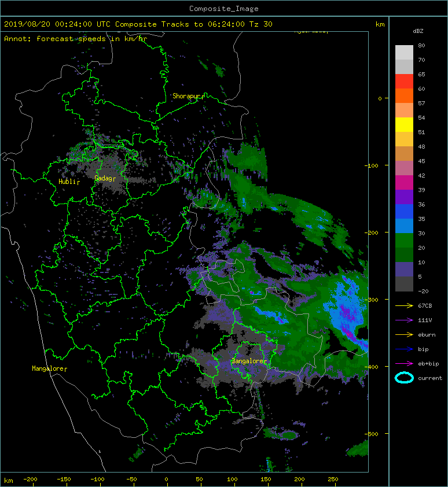
Task: Click the '-300' y-axis tick label
Action: coord(371,300)
